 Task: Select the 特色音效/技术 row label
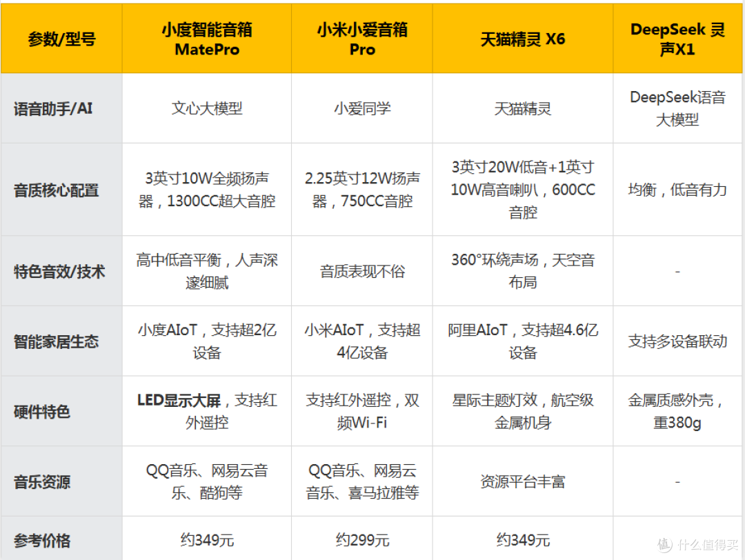pos(61,271)
